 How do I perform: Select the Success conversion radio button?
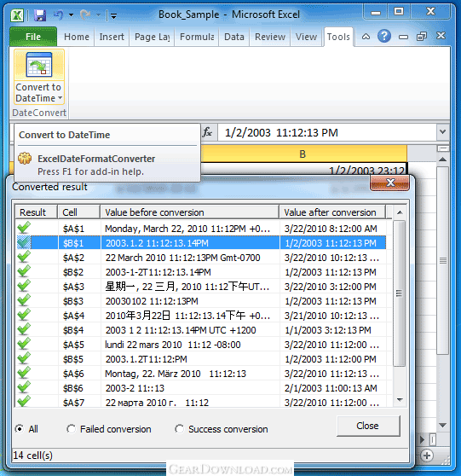click(179, 429)
